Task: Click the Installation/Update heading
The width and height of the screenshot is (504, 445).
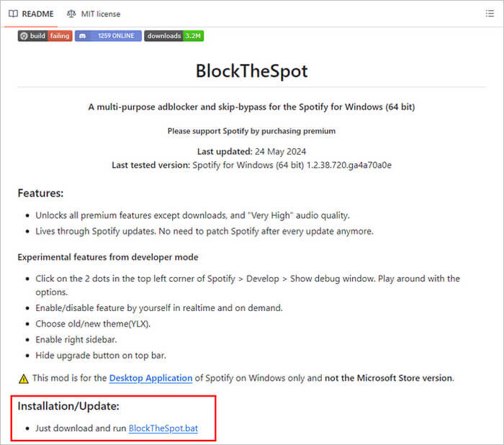Action: (68, 406)
